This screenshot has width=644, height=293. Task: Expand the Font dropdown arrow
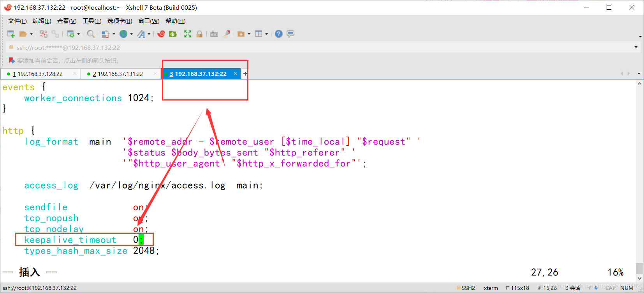pos(149,34)
